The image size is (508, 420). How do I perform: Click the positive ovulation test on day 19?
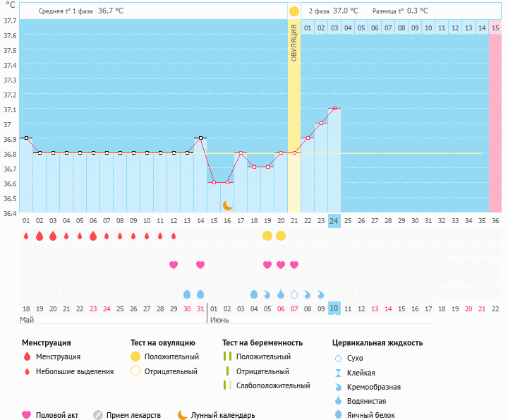[267, 235]
